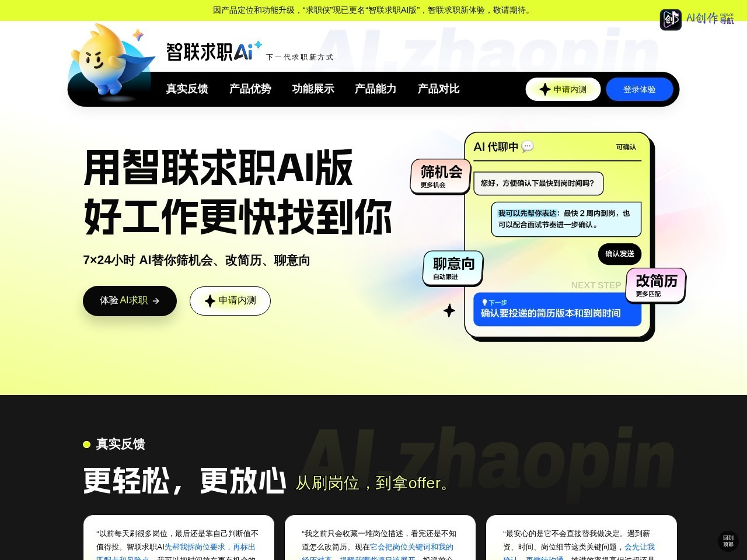
Task: Click the 申请内测 button below hero text
Action: [x=230, y=300]
